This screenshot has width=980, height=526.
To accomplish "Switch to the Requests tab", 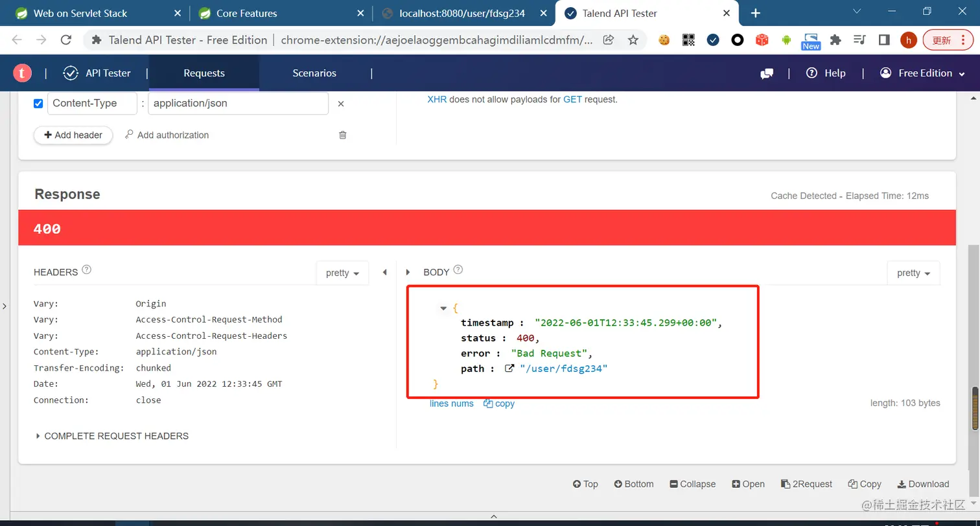I will click(x=204, y=73).
